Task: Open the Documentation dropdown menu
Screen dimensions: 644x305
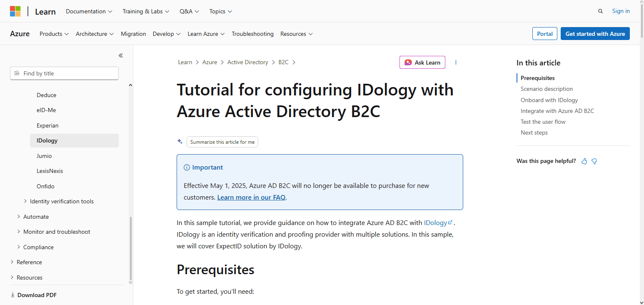Action: pos(89,11)
